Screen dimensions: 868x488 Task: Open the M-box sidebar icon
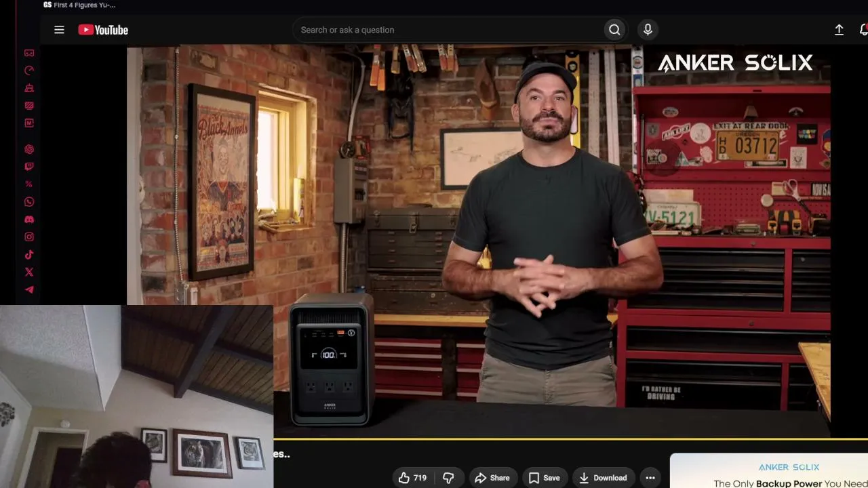point(29,123)
